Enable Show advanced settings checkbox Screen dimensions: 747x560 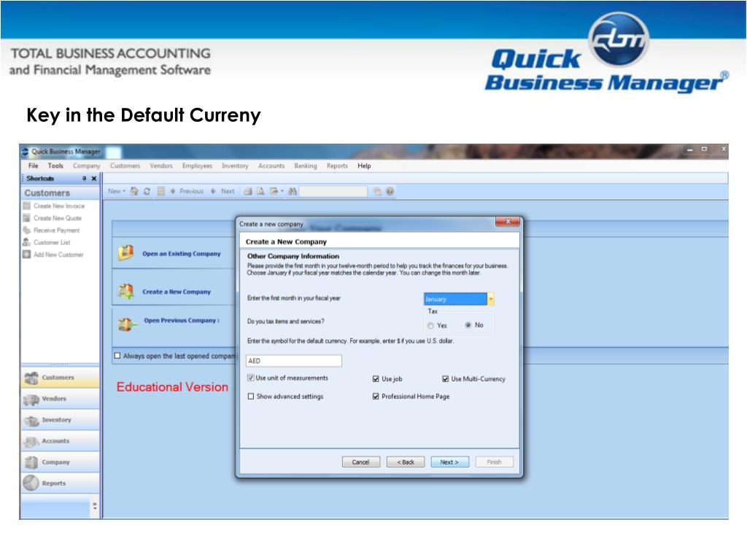251,396
